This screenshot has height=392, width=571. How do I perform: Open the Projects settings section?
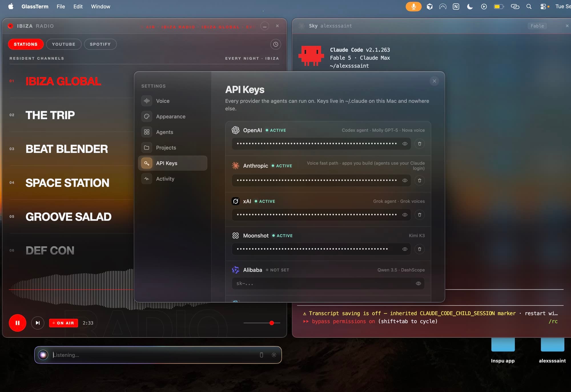click(x=172, y=147)
